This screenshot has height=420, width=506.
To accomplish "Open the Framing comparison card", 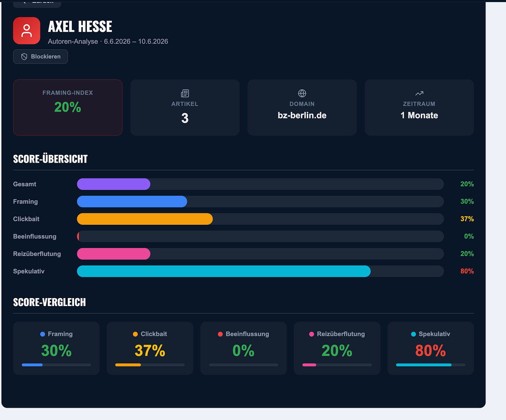I will tap(56, 348).
